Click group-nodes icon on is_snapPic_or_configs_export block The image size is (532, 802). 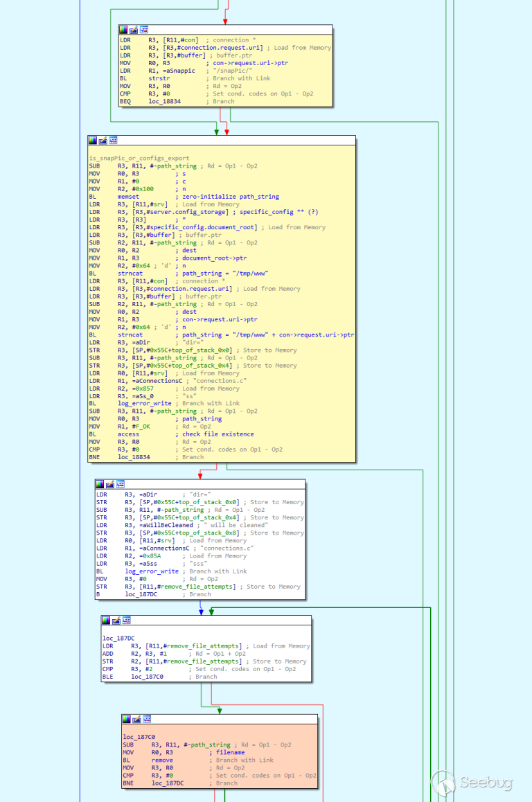[113, 140]
